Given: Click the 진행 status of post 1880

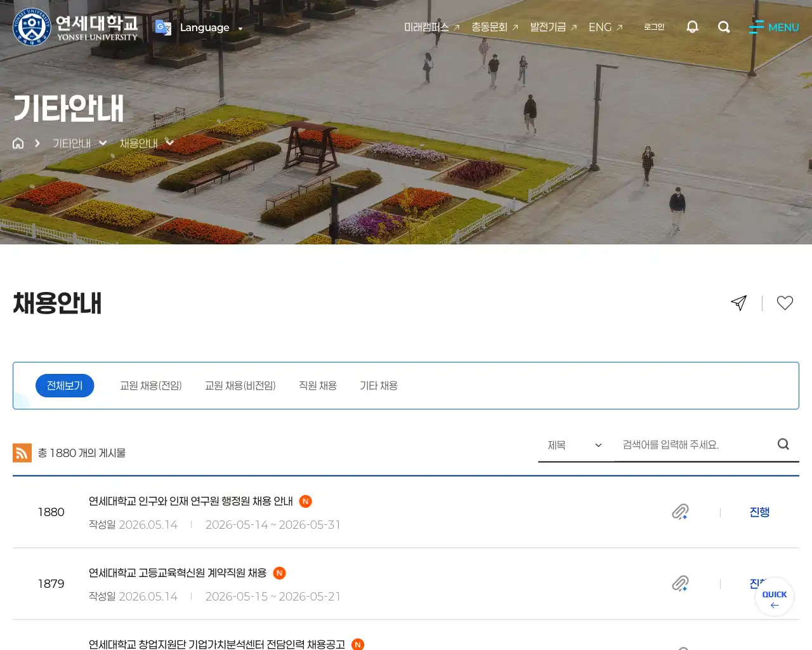Looking at the screenshot, I should pos(759,512).
